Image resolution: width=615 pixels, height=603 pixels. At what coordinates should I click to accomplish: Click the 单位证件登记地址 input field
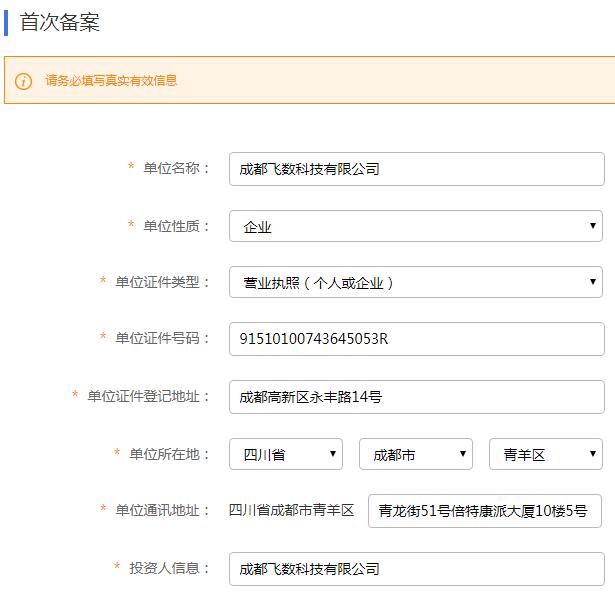click(x=417, y=397)
